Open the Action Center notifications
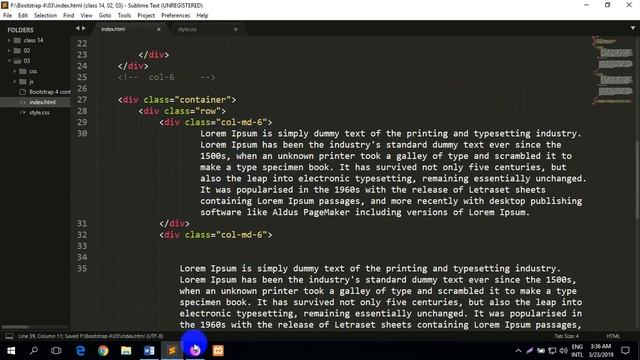The width and height of the screenshot is (640, 360). click(625, 351)
